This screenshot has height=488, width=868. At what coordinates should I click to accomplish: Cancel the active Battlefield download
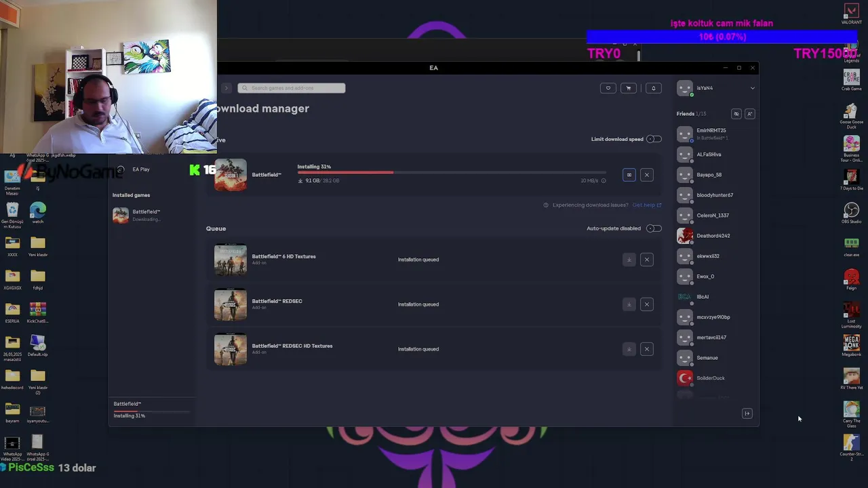click(647, 175)
